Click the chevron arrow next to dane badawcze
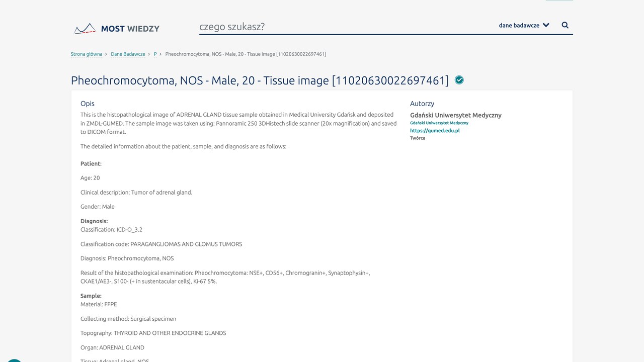The width and height of the screenshot is (644, 362). pos(546,25)
